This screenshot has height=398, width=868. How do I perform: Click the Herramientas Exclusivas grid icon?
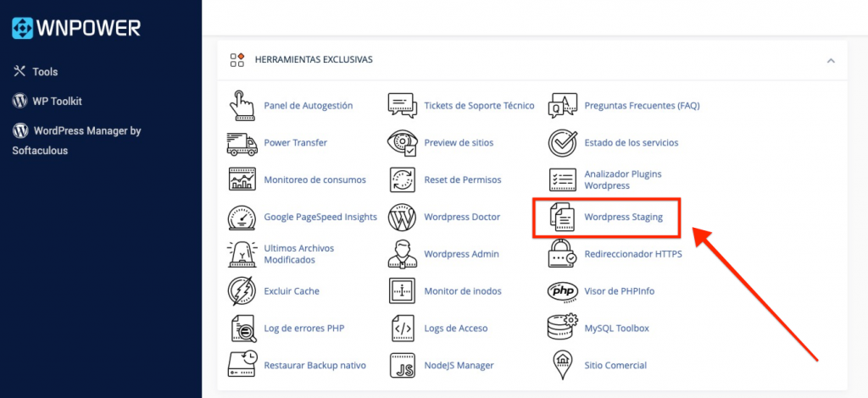coord(237,59)
